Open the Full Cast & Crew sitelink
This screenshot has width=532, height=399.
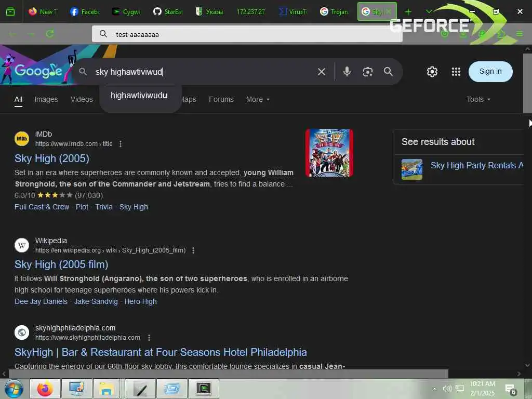[42, 207]
